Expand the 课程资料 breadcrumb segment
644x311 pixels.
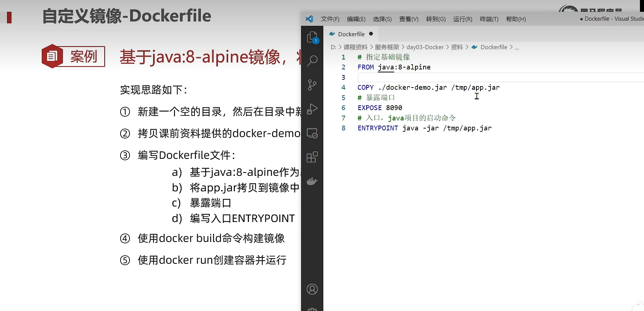coord(355,47)
